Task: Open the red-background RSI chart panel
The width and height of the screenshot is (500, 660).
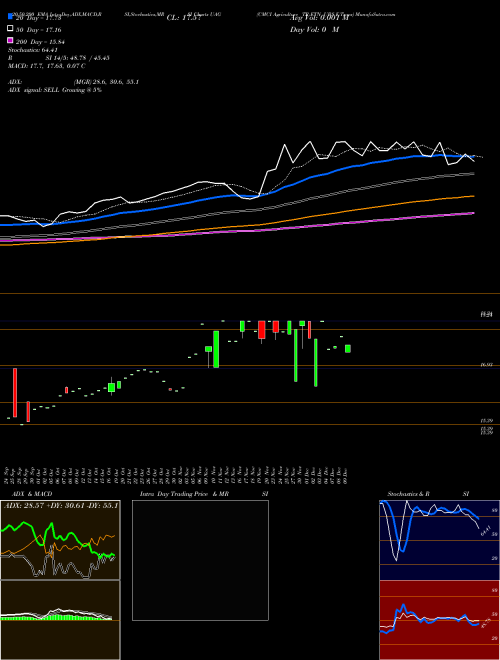Action: click(x=439, y=620)
